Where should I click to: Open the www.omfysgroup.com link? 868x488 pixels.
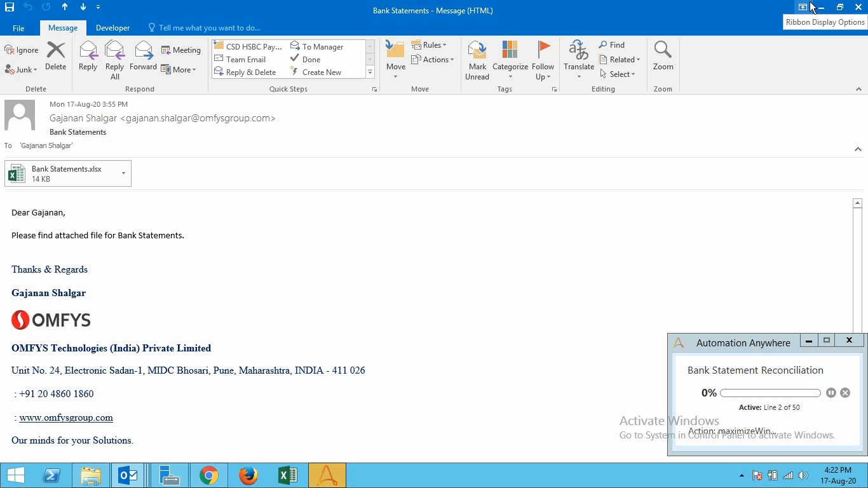pyautogui.click(x=66, y=417)
